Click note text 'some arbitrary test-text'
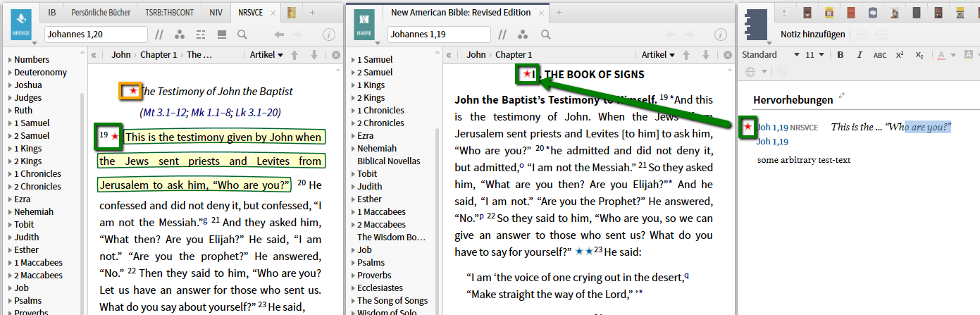The height and width of the screenshot is (315, 980). pyautogui.click(x=804, y=160)
